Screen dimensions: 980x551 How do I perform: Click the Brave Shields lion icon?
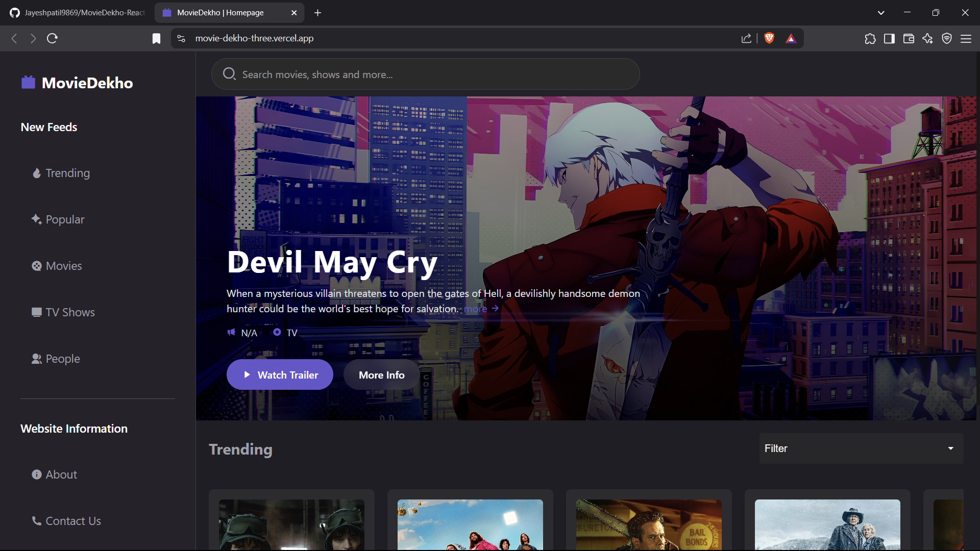coord(769,38)
